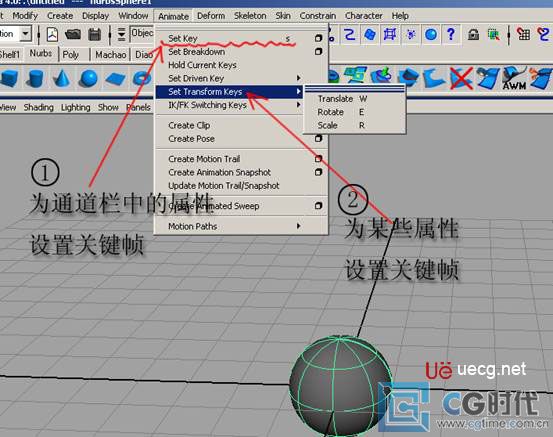Choose Set Key from the Animate menu
The height and width of the screenshot is (437, 553).
pos(241,38)
